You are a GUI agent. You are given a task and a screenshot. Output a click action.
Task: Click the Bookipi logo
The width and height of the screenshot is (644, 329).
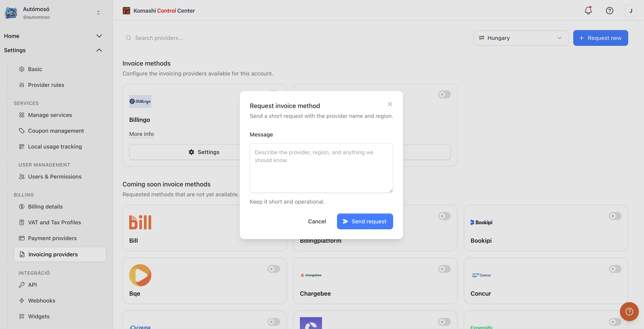coord(481,222)
